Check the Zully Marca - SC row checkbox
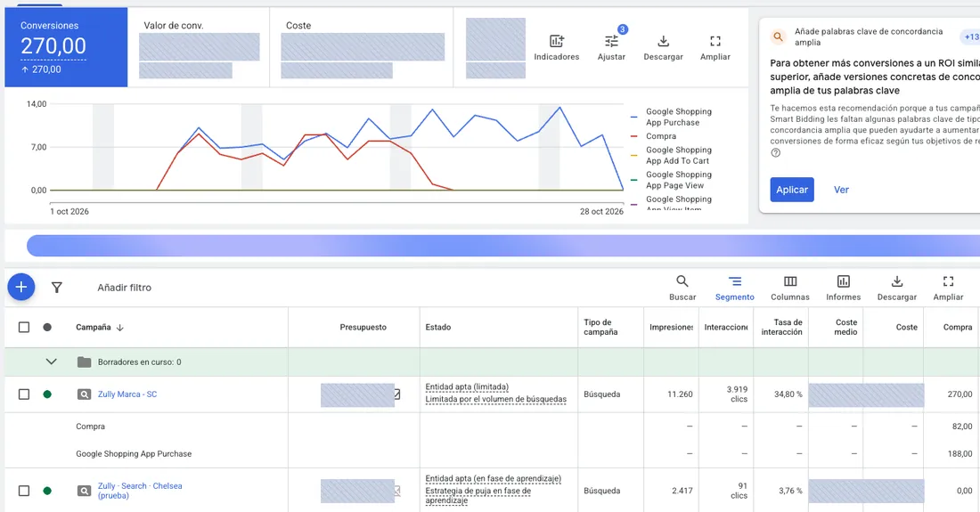This screenshot has height=512, width=980. point(24,394)
